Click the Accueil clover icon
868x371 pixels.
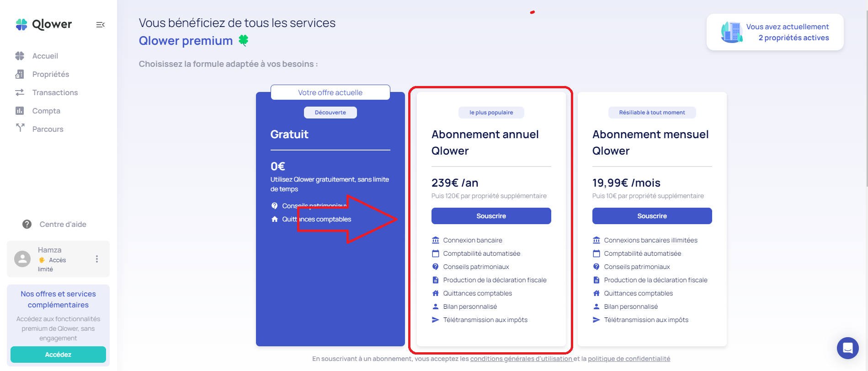20,56
